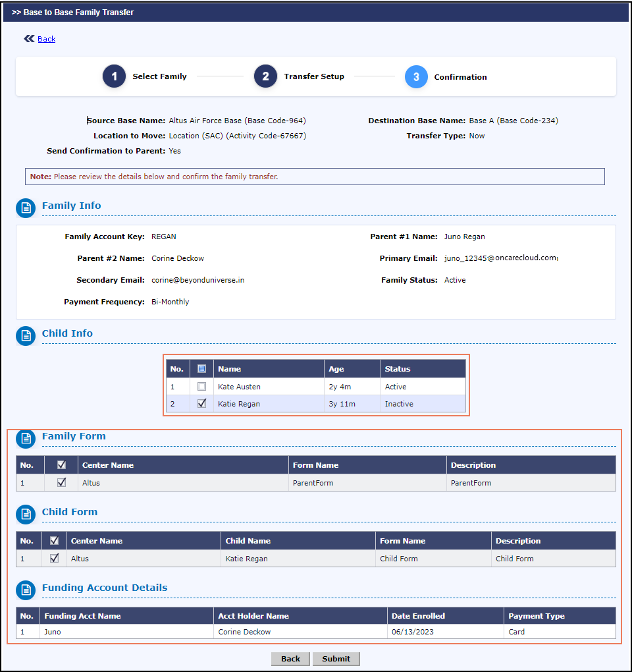The width and height of the screenshot is (632, 672).
Task: Click the '2y 4m' age cell
Action: coord(352,387)
